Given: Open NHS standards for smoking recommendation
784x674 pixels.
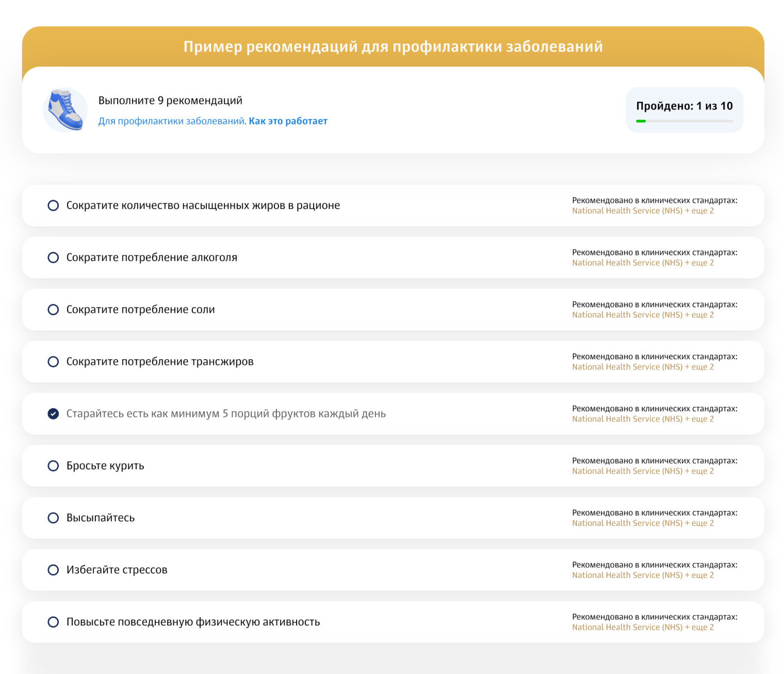Looking at the screenshot, I should click(643, 471).
